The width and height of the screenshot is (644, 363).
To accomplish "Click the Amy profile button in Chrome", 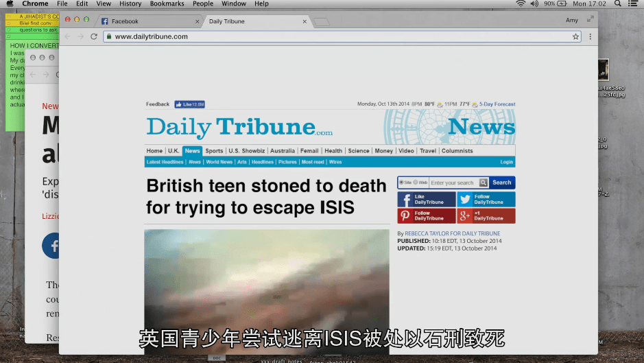I will [572, 20].
